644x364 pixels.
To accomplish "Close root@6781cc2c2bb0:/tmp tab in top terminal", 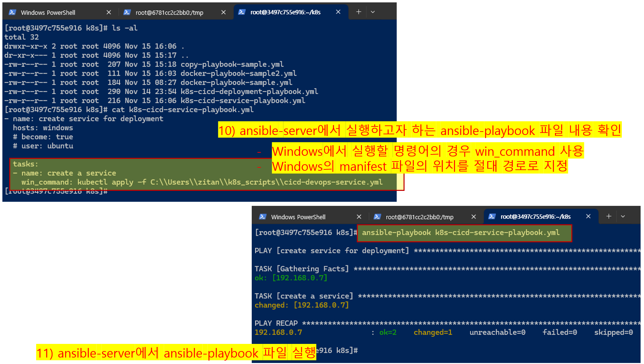I will tap(223, 12).
